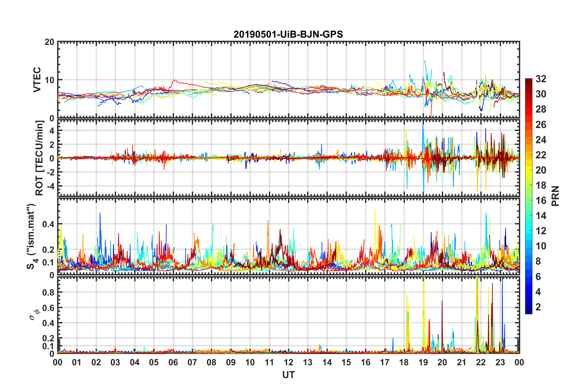This screenshot has height=392, width=577.
Task: Click the sigma phi axis label
Action: 34,315
